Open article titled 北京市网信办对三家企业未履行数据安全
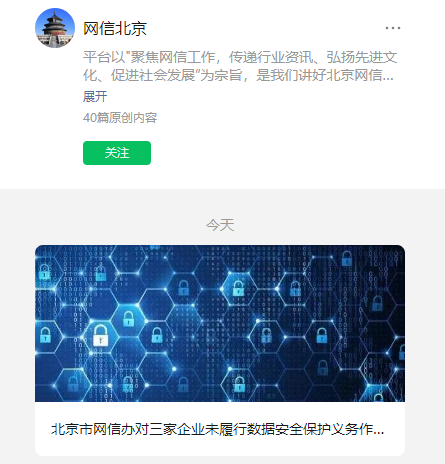This screenshot has height=464, width=445. (217, 429)
